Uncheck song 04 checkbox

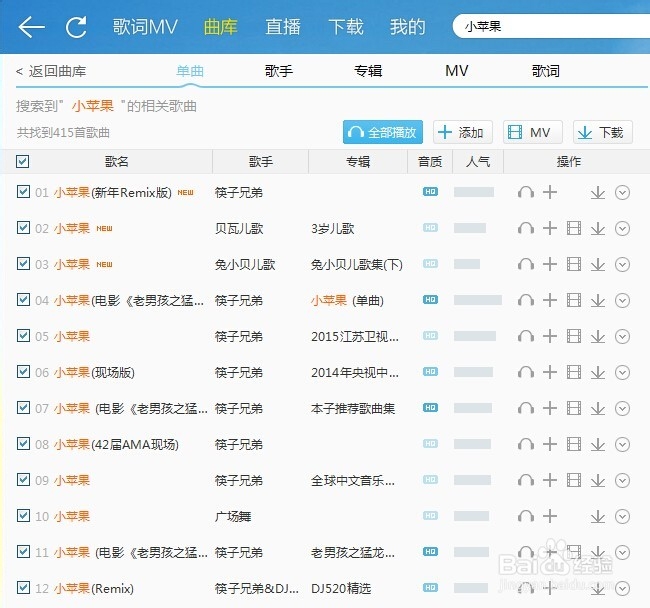[23, 299]
